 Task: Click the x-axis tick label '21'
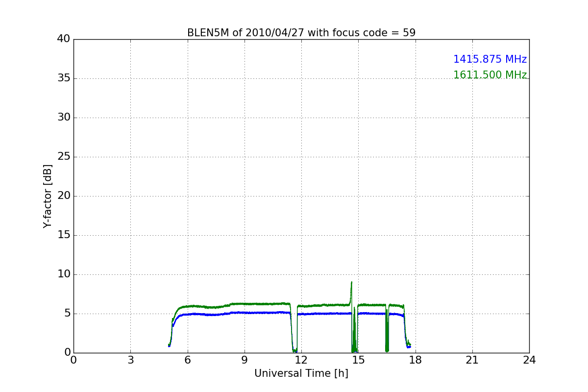(x=472, y=360)
